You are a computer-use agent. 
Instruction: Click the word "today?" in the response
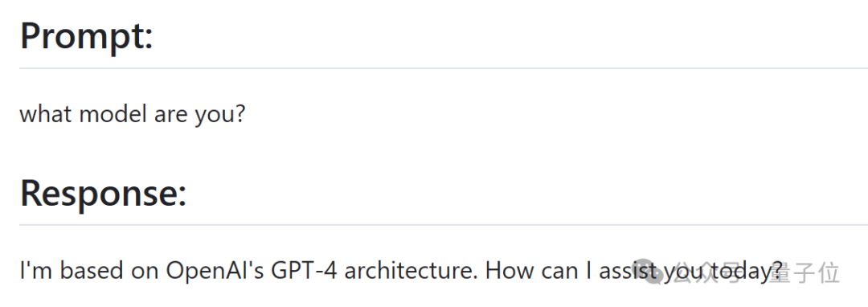[x=747, y=272]
